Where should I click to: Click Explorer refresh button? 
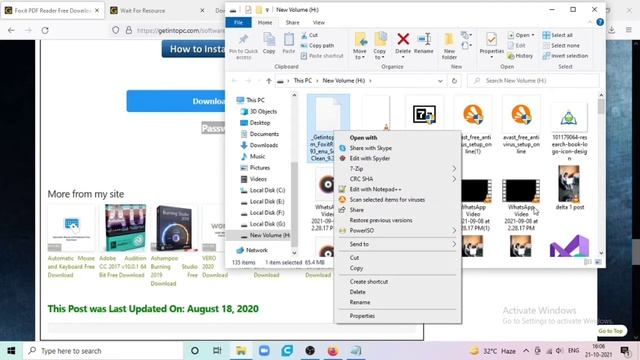[454, 81]
